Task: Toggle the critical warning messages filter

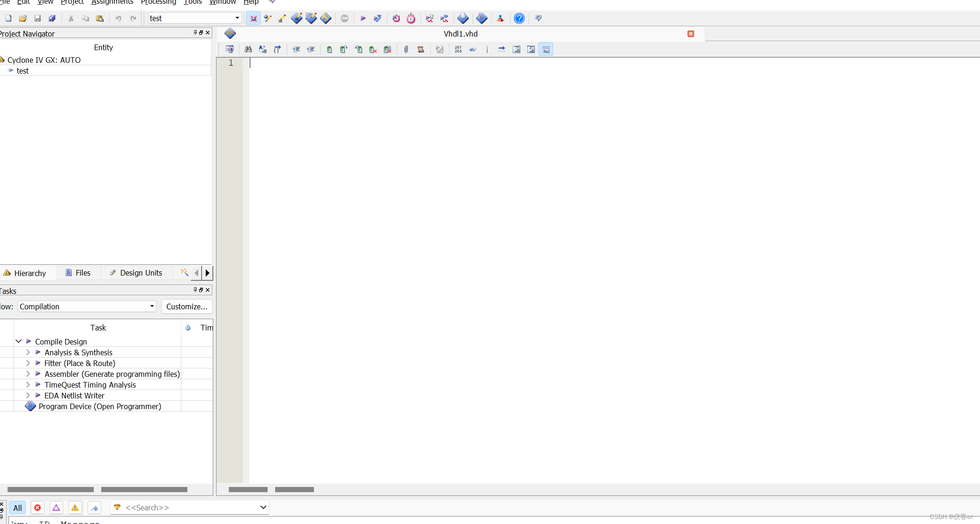Action: [x=56, y=508]
